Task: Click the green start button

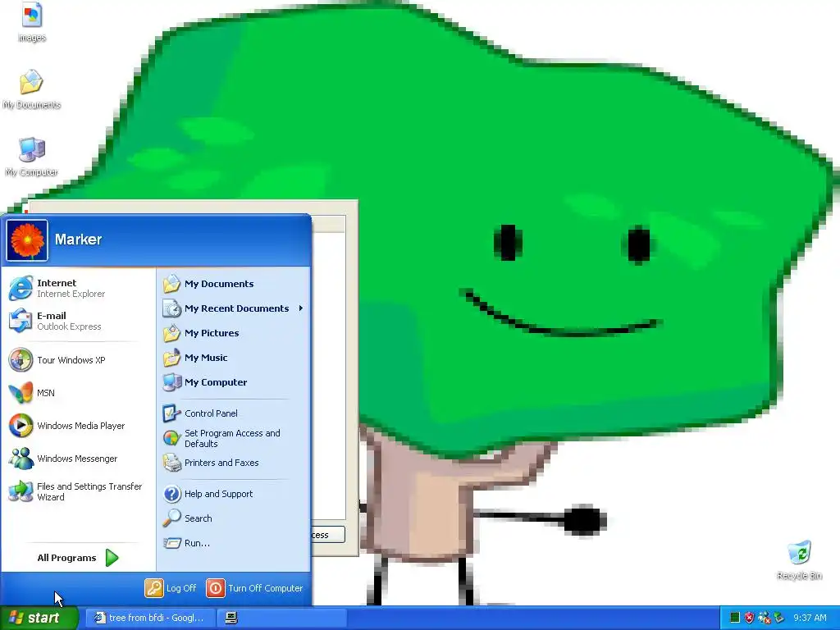Action: click(x=39, y=618)
